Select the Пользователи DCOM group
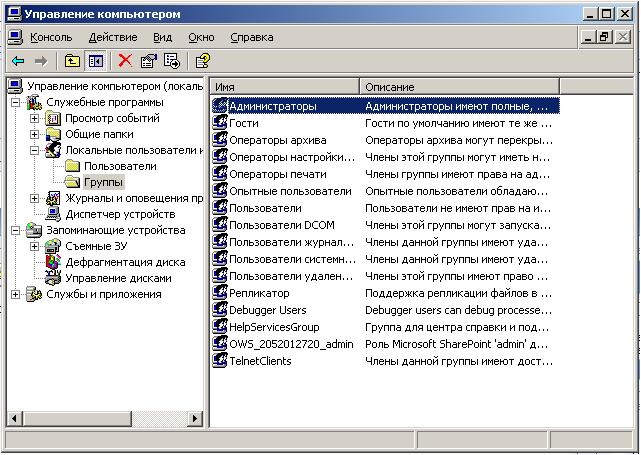 pyautogui.click(x=282, y=226)
